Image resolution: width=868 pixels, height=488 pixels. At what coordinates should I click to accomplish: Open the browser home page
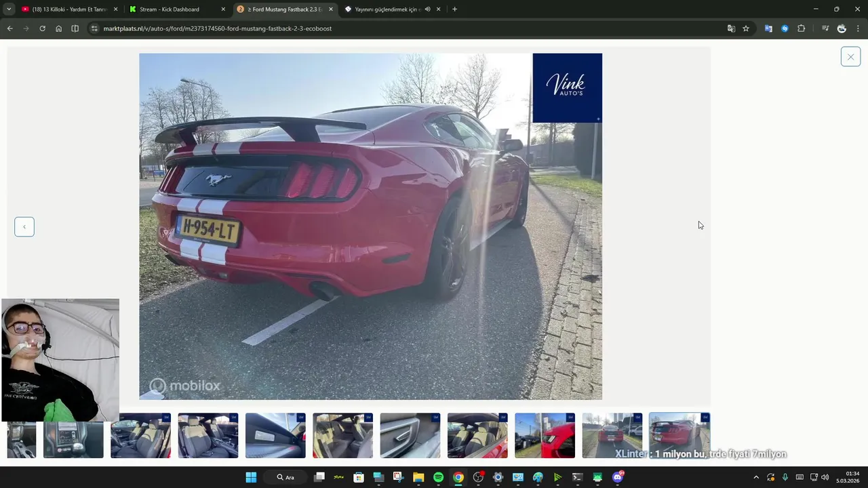58,28
